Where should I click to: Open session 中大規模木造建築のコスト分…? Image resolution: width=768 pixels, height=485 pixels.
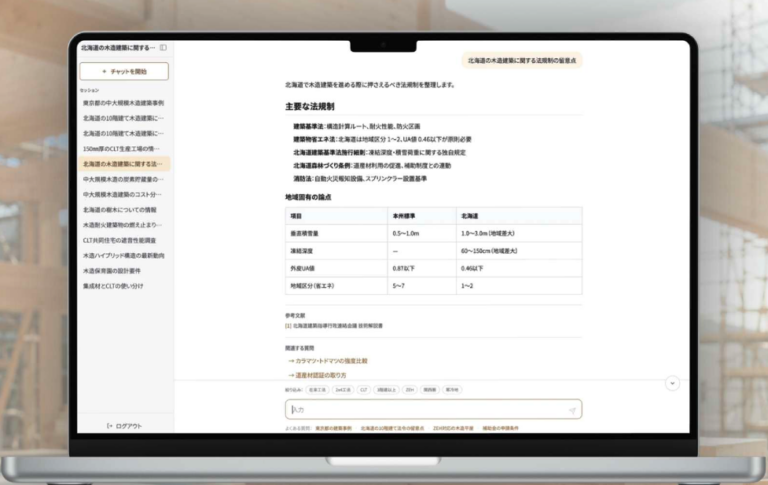(x=123, y=194)
